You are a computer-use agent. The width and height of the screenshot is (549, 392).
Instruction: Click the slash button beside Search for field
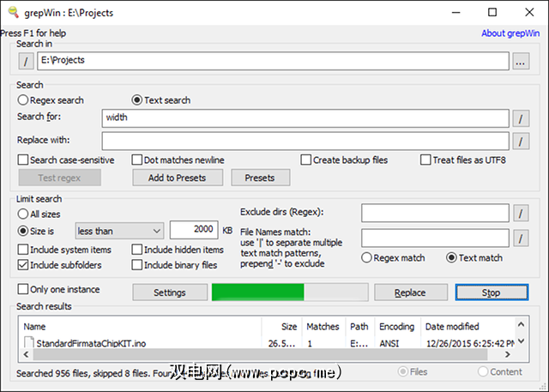521,118
